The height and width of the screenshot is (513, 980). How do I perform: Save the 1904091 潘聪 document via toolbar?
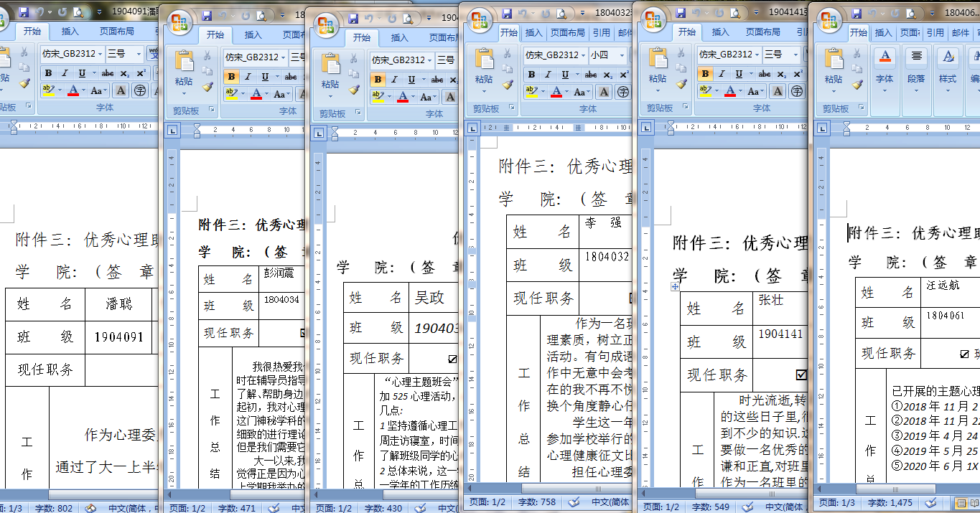click(24, 12)
